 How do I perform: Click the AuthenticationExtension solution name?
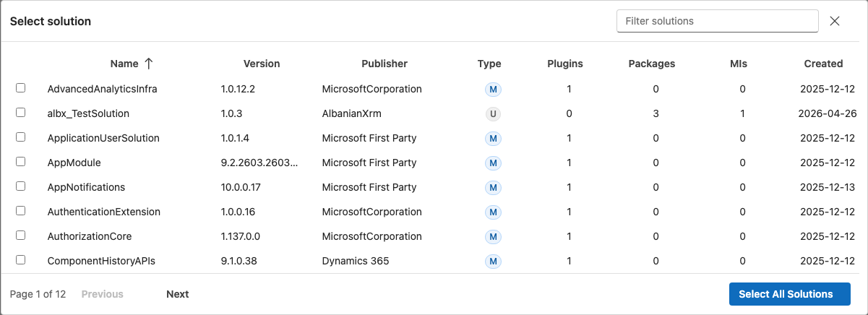103,212
